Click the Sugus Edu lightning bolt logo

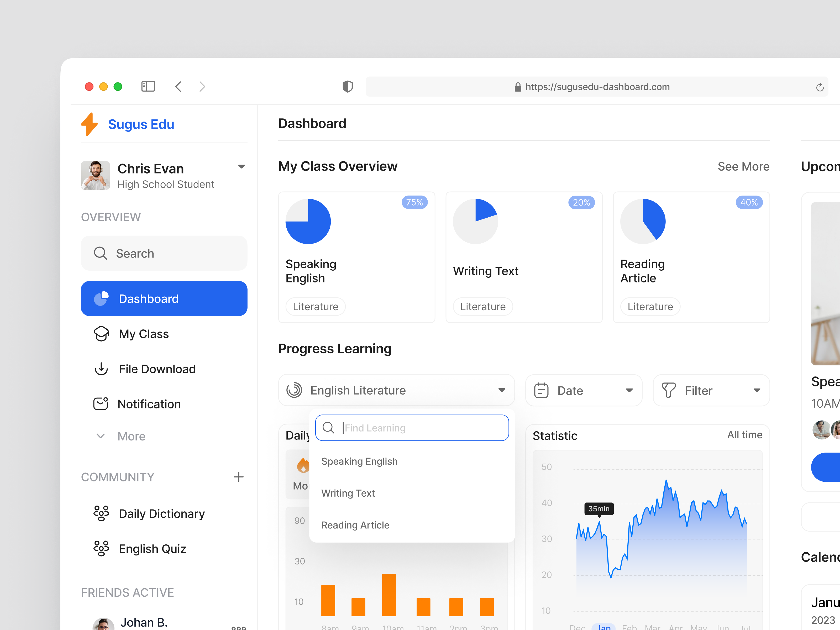89,124
